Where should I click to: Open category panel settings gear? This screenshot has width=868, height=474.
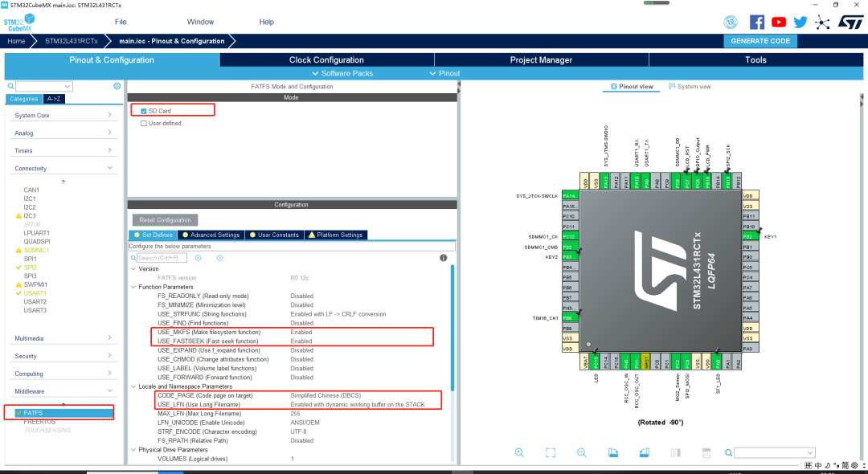pyautogui.click(x=117, y=86)
